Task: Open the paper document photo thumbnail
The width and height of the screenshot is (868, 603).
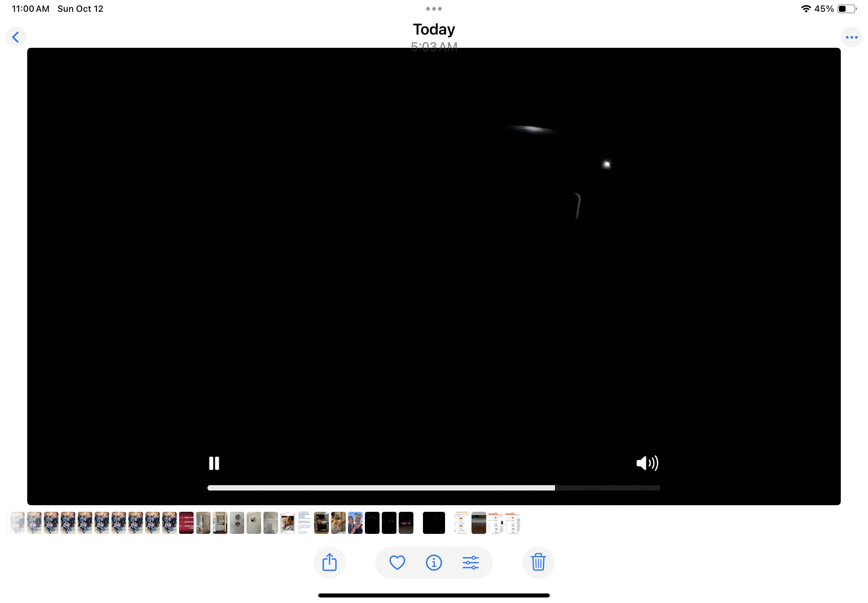Action: click(271, 523)
